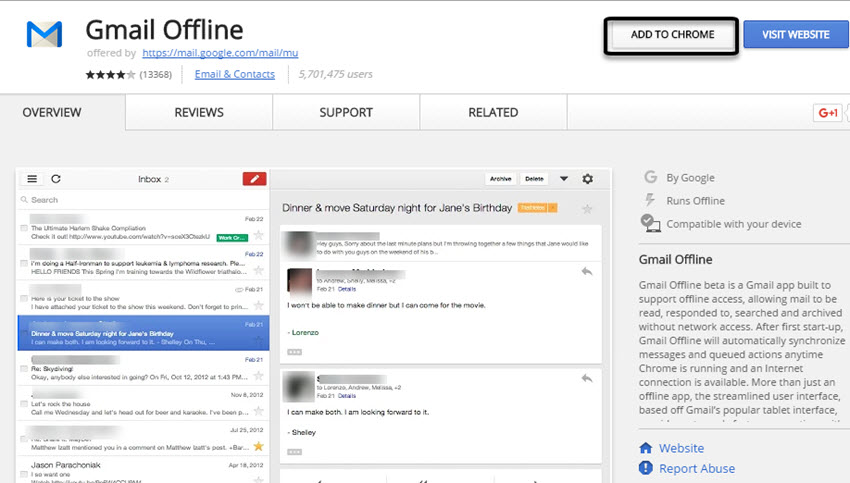This screenshot has width=850, height=483.
Task: Tick checkbox for Jason Parachoniak email
Action: 24,474
